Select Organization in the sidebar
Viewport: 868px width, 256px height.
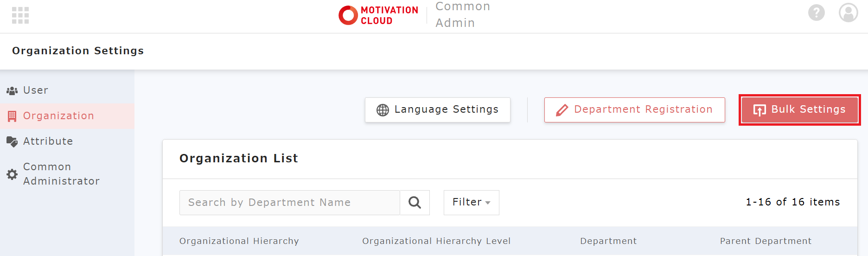pos(58,116)
